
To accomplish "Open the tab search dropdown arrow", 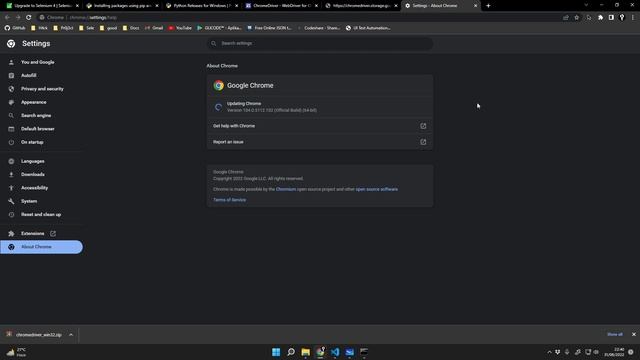I will (586, 5).
